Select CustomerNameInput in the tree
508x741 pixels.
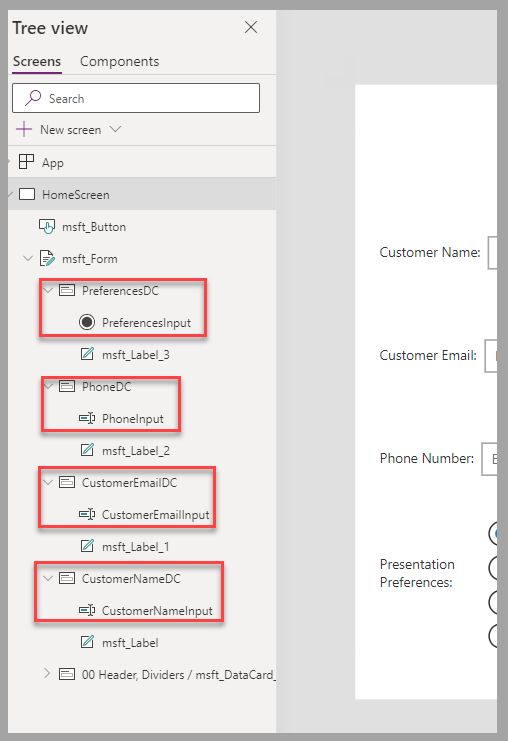[x=157, y=611]
